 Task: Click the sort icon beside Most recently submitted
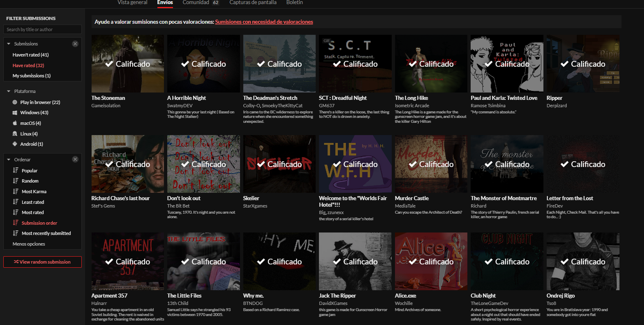point(16,233)
